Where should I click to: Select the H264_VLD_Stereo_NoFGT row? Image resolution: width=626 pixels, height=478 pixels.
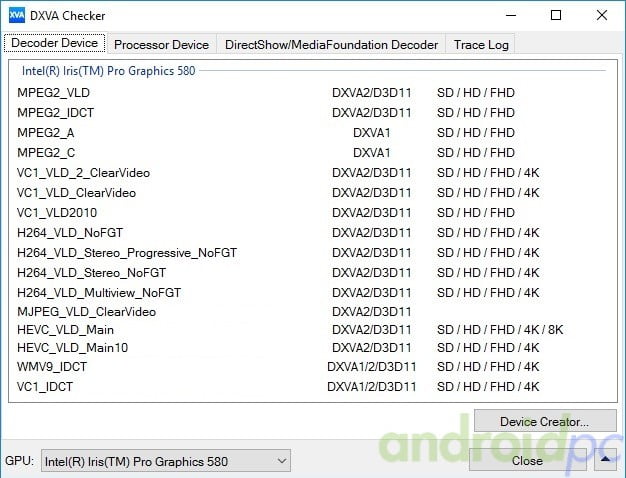coord(313,272)
